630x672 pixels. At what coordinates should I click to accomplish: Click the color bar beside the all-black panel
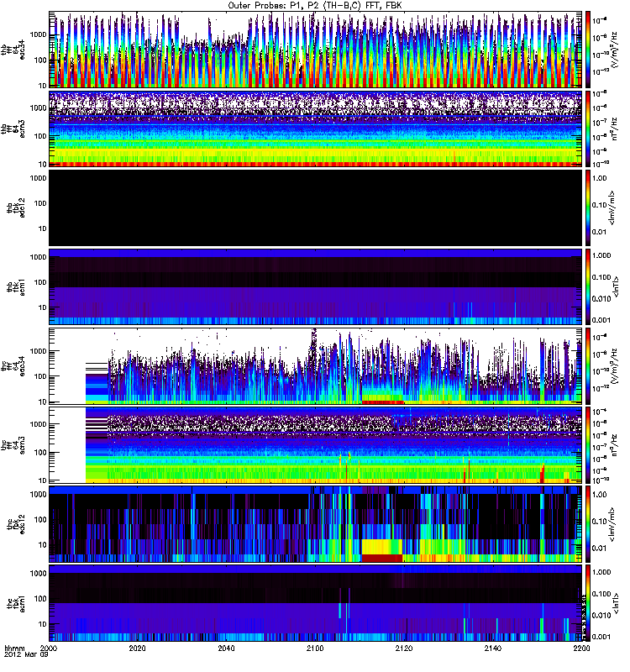coord(589,207)
